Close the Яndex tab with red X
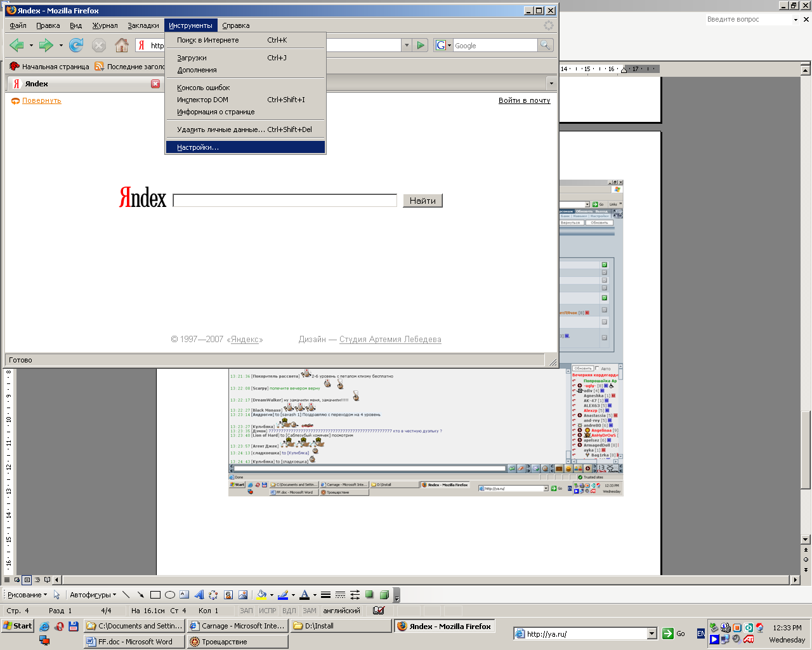812x650 pixels. click(155, 84)
